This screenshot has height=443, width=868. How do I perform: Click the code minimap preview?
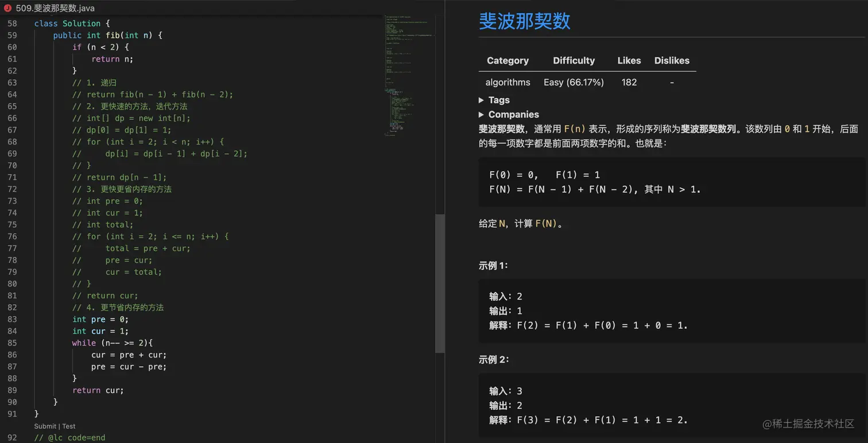409,75
